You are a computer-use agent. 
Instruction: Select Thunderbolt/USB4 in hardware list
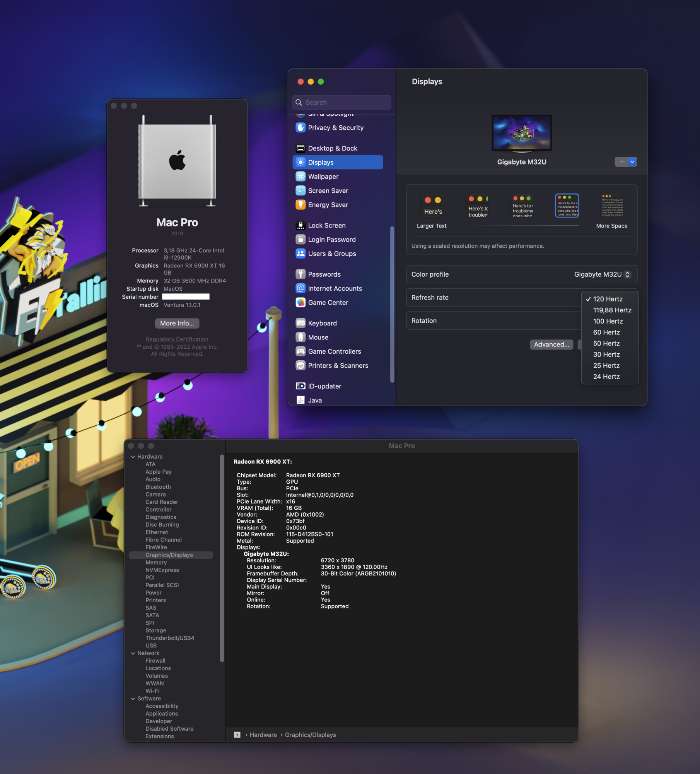(x=170, y=638)
